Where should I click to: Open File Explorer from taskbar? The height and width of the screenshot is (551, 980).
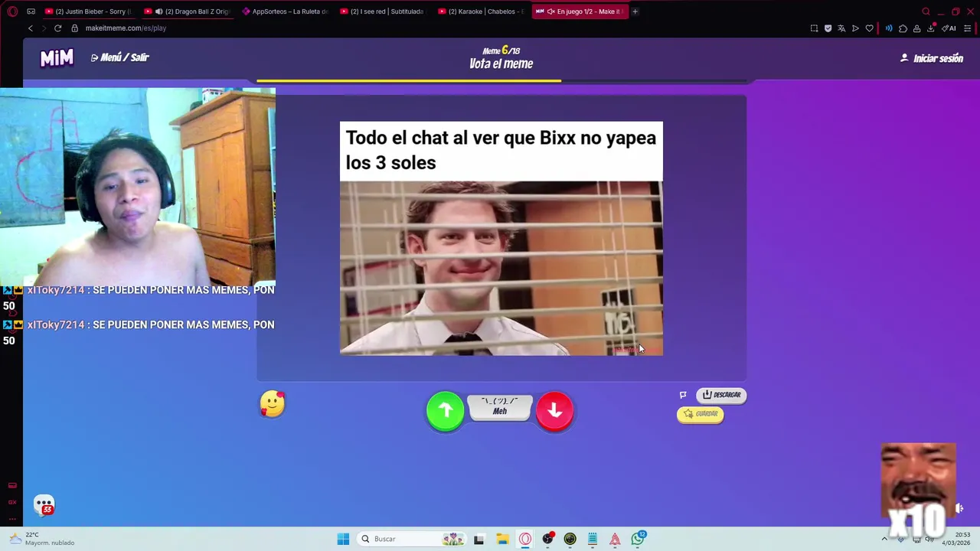[502, 539]
